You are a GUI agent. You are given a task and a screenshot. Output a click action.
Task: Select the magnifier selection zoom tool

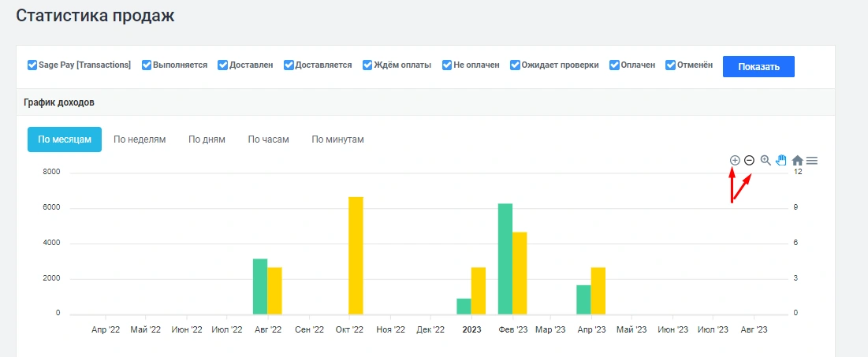pyautogui.click(x=766, y=160)
